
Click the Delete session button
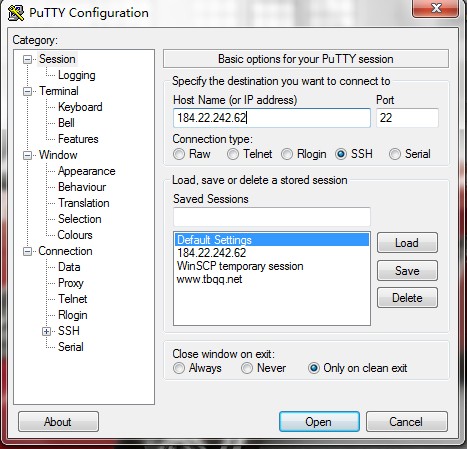pyautogui.click(x=407, y=298)
